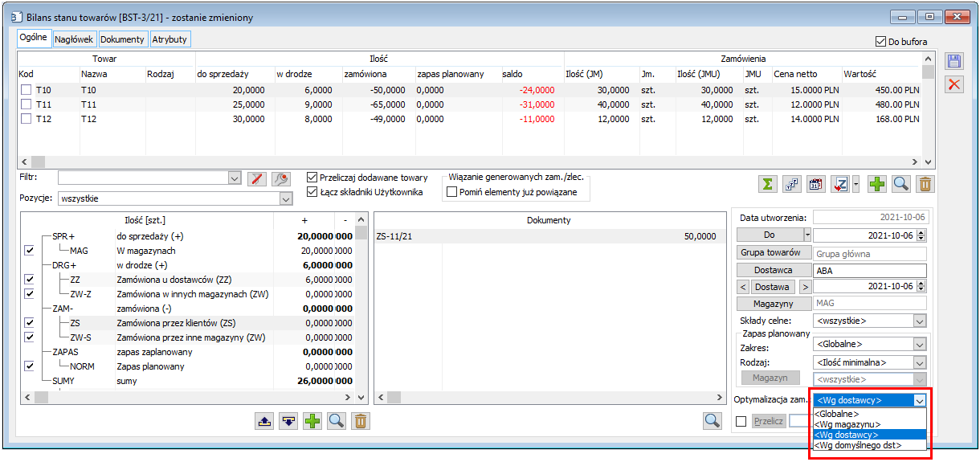Check the box for row T11

tap(27, 104)
